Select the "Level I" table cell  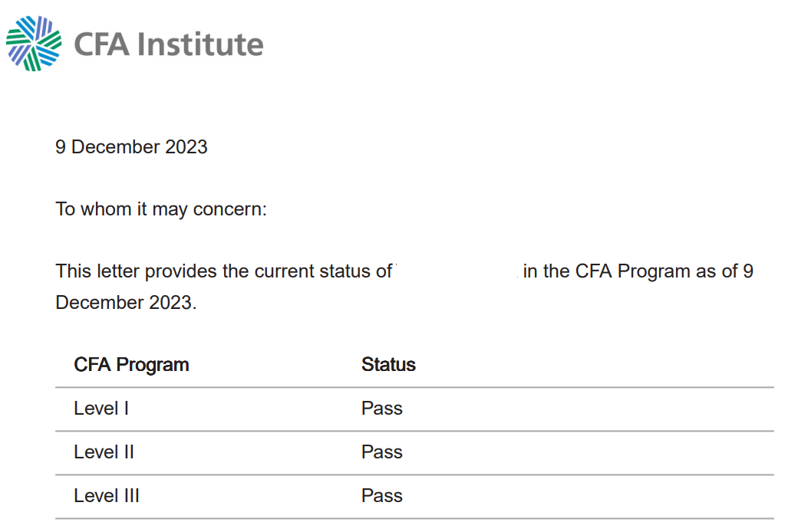[101, 409]
